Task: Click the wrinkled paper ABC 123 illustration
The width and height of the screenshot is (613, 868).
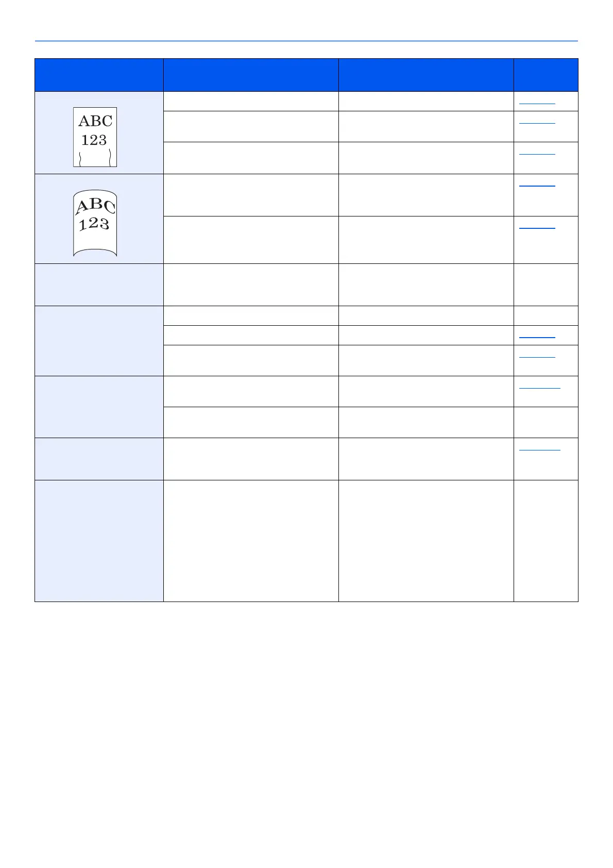Action: tap(95, 137)
